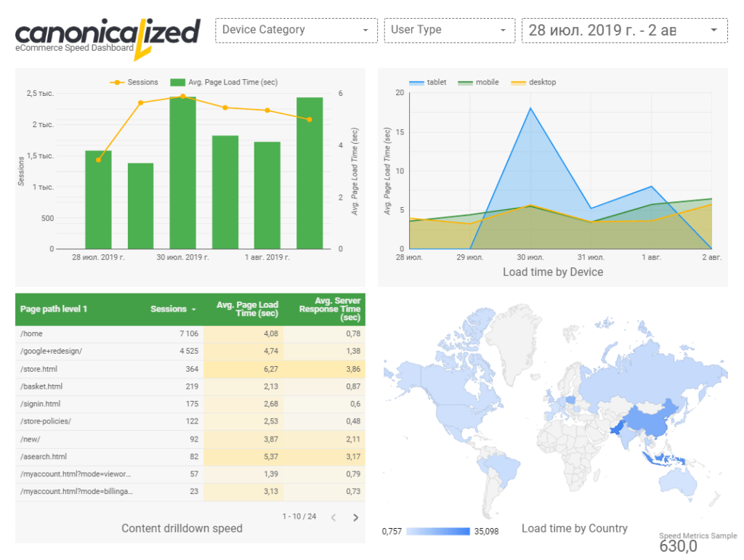Image resolution: width=744 pixels, height=560 pixels.
Task: Click the 30 июл. 2019 г. bar
Action: (x=182, y=173)
